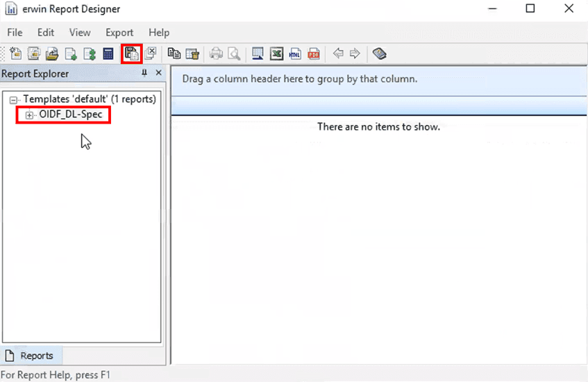Click the group-by column header drop area
Viewport: 588px width, 382px height.
point(379,80)
